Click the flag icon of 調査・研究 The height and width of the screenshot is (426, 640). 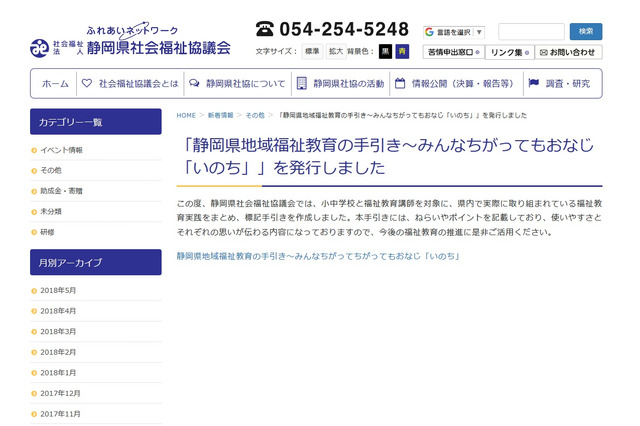[x=533, y=83]
